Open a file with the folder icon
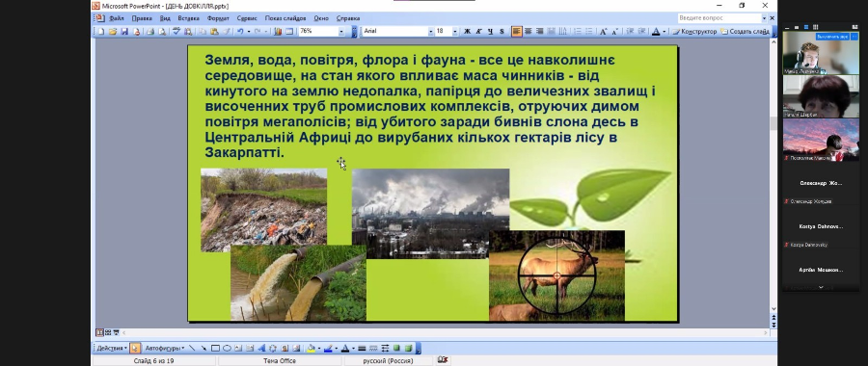 click(113, 32)
